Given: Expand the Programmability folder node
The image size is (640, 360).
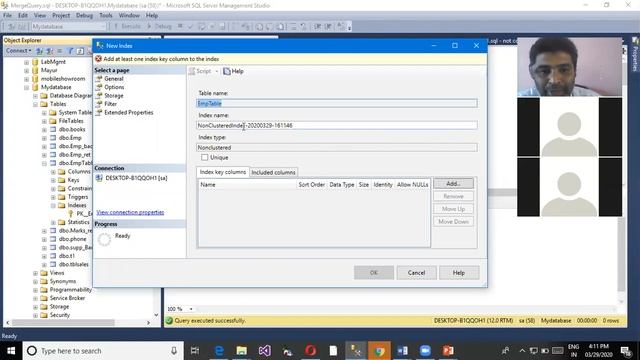Looking at the screenshot, I should (x=36, y=290).
